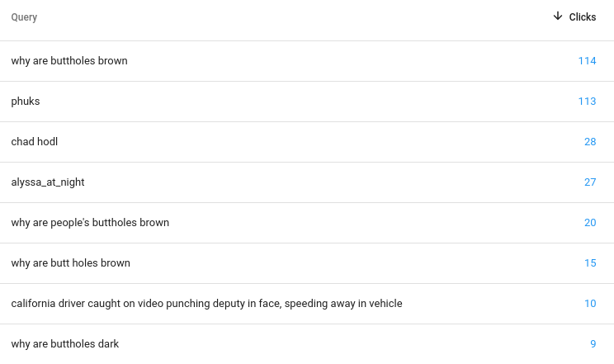614x364 pixels.
Task: Click the Query column header
Action: pyautogui.click(x=24, y=17)
